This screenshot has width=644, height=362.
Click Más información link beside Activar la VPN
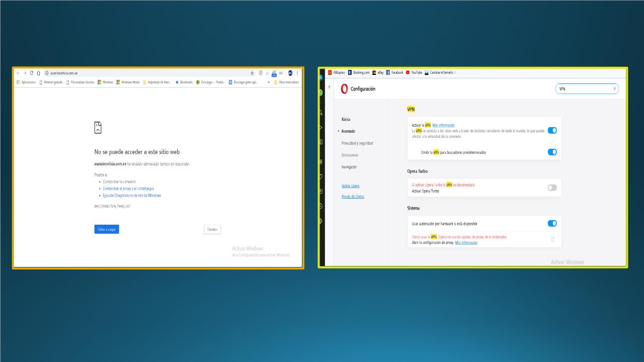444,125
